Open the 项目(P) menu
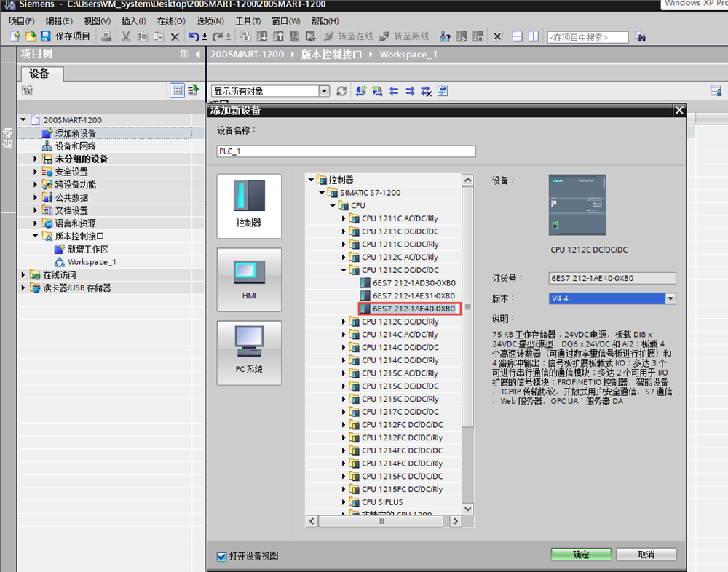The height and width of the screenshot is (572, 728). click(x=21, y=21)
